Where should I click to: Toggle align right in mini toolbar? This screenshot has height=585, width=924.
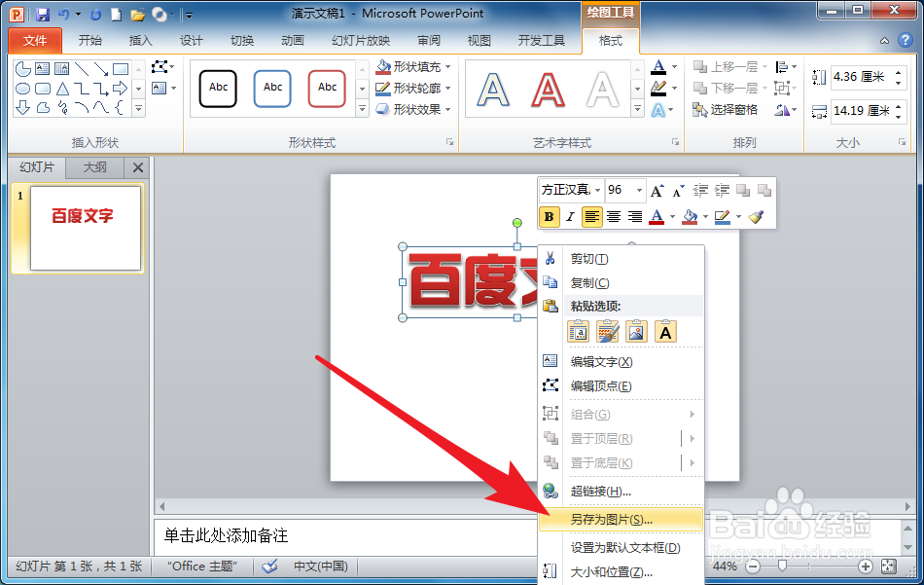pyautogui.click(x=635, y=217)
